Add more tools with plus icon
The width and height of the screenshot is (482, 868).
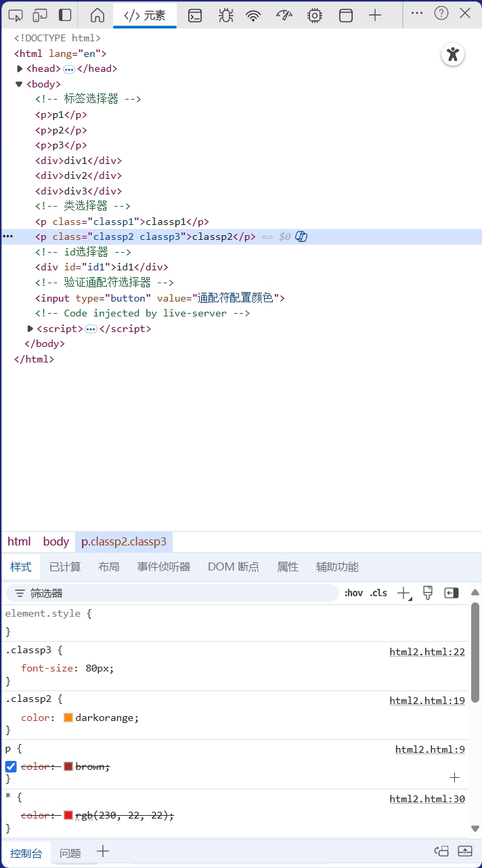[x=375, y=15]
